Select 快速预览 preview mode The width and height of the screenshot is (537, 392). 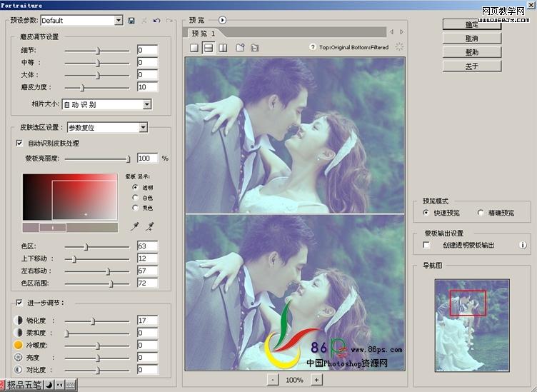[426, 213]
